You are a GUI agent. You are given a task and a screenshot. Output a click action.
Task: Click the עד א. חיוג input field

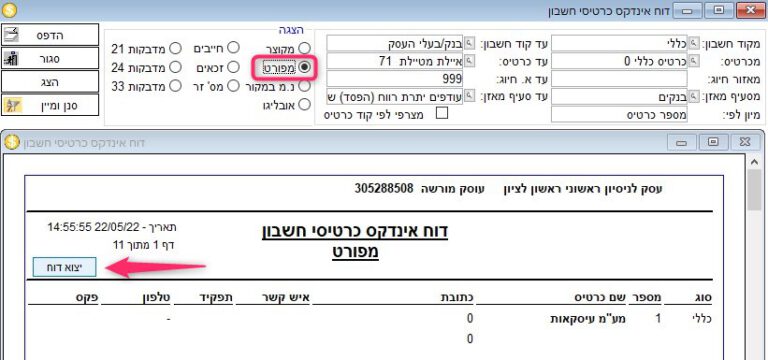coord(394,78)
